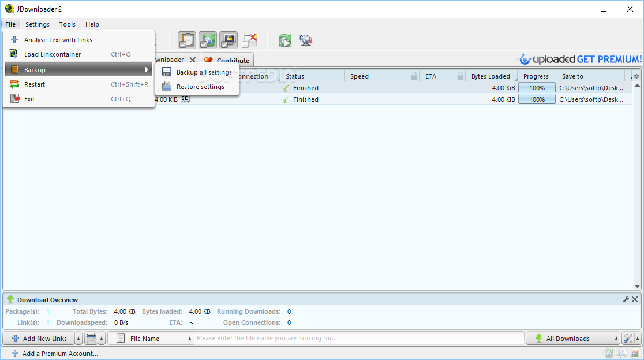Click the second row Finished status

click(x=306, y=99)
